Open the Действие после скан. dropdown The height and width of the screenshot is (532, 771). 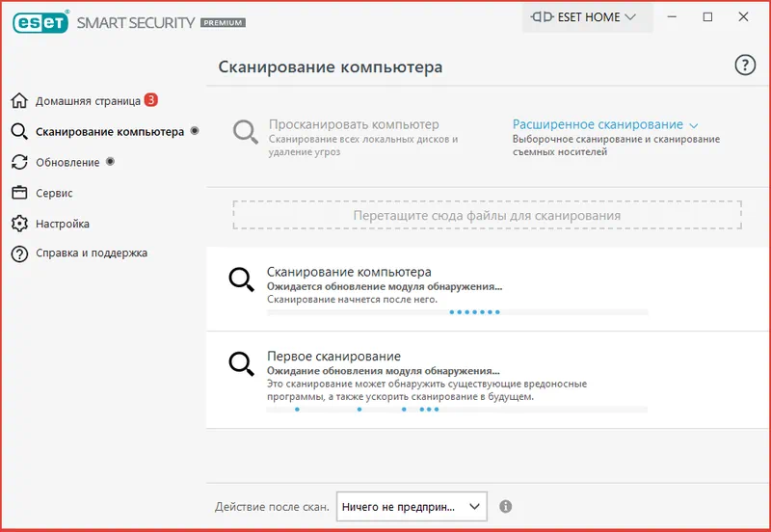click(412, 506)
